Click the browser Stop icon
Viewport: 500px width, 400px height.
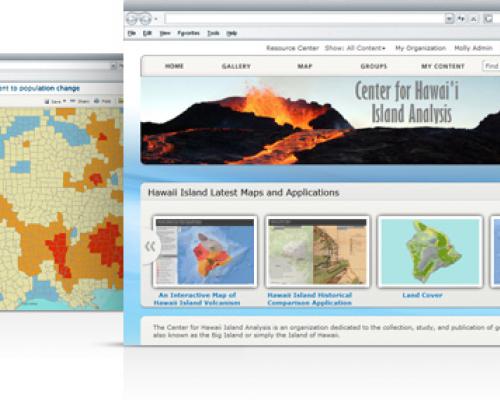click(474, 19)
